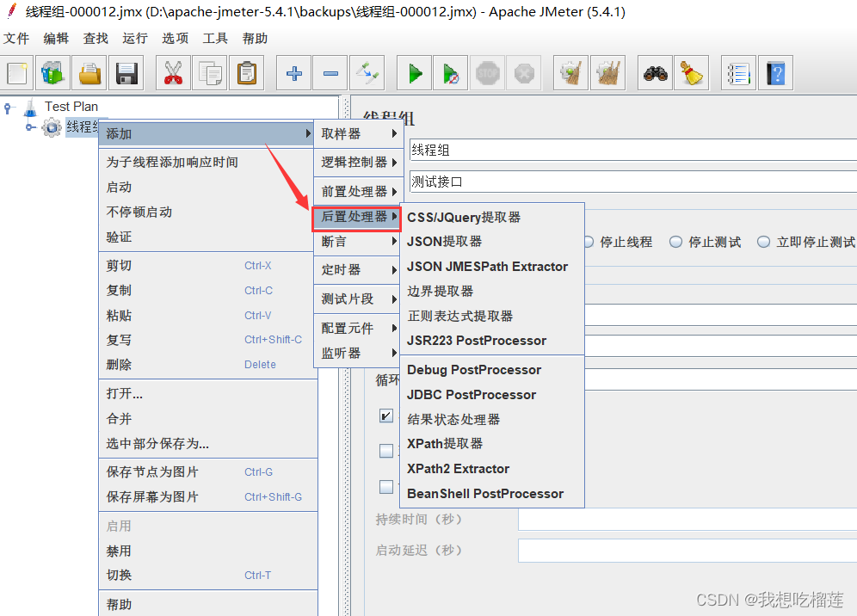The height and width of the screenshot is (616, 857).
Task: Expand 前置处理器 submenu
Action: (359, 191)
